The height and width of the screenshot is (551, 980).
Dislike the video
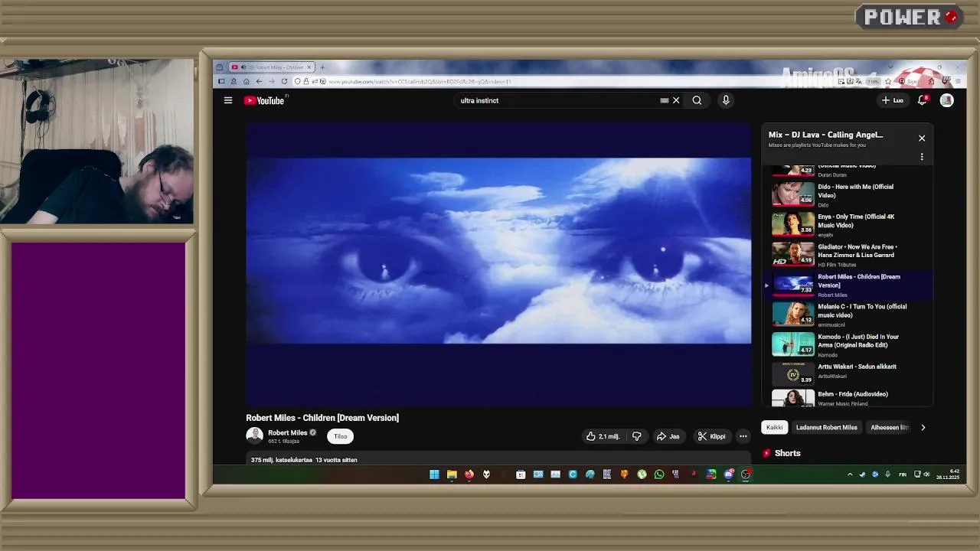[636, 436]
